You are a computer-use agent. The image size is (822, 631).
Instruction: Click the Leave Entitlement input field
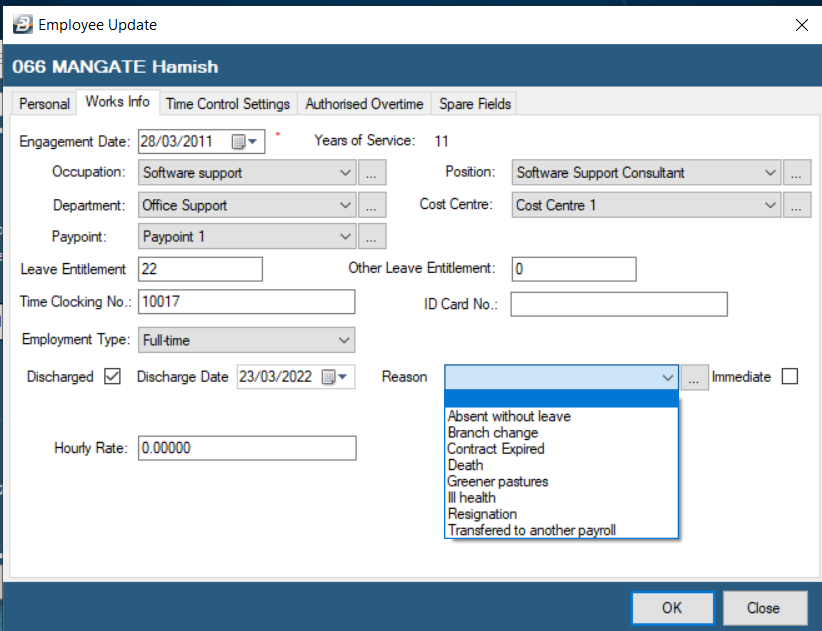click(x=200, y=269)
